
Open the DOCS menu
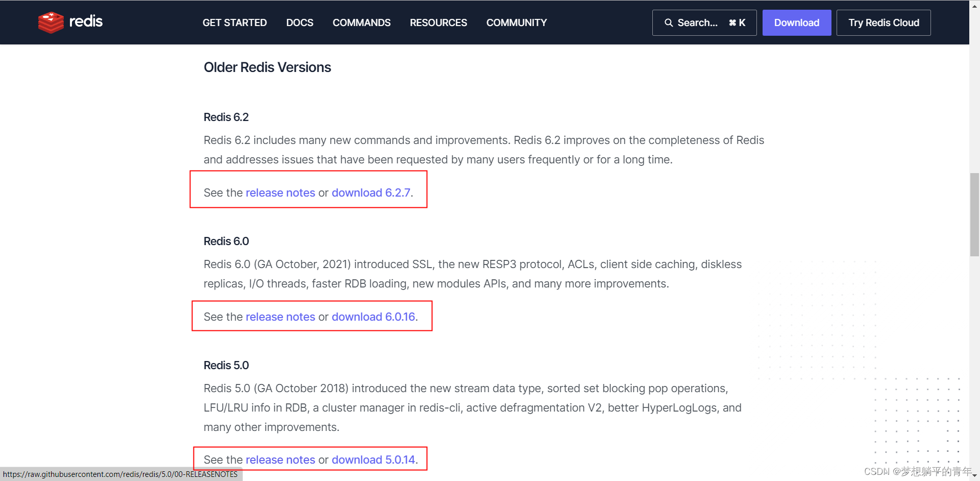click(x=300, y=23)
